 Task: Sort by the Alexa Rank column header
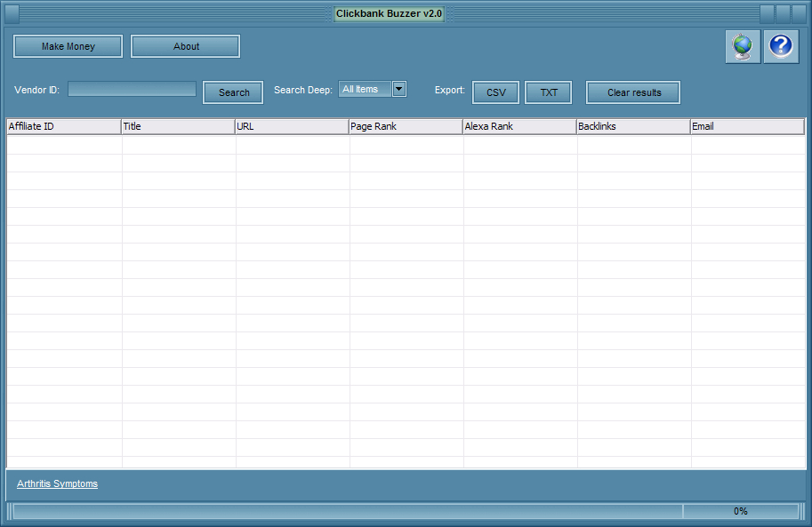point(520,126)
